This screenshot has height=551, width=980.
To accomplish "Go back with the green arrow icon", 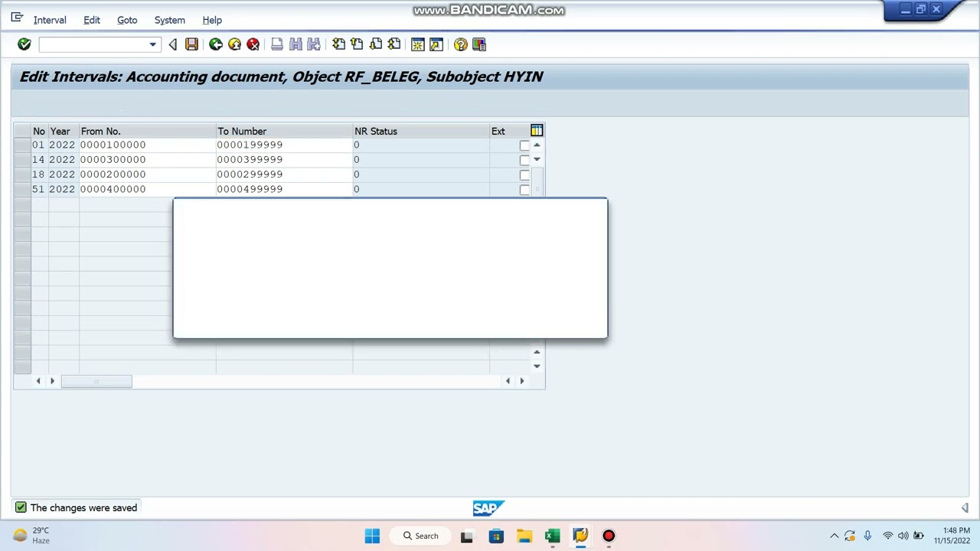I will click(216, 44).
